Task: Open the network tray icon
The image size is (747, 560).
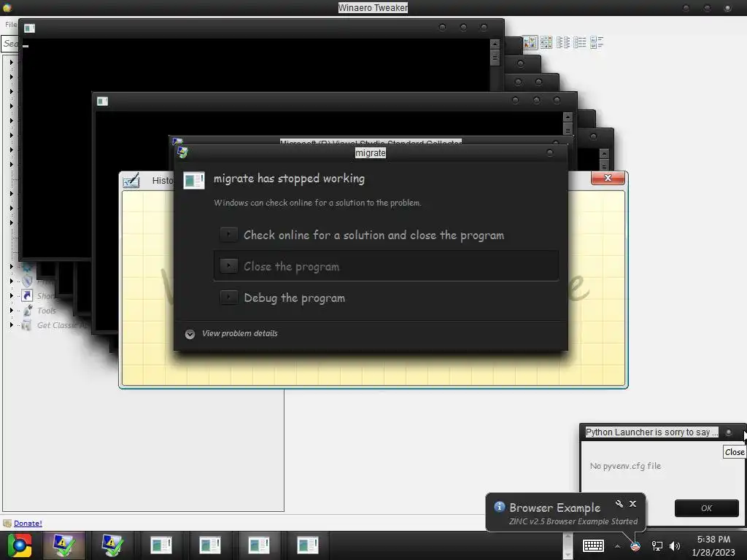Action: pyautogui.click(x=657, y=546)
